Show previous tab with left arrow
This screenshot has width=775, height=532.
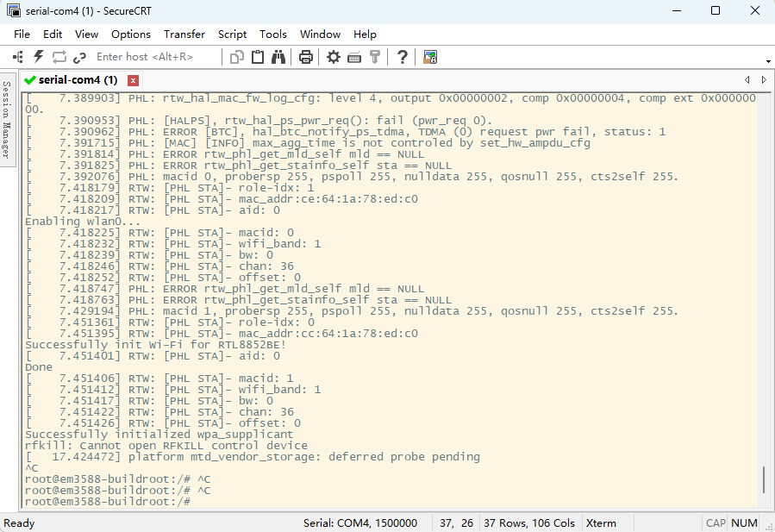pyautogui.click(x=747, y=80)
